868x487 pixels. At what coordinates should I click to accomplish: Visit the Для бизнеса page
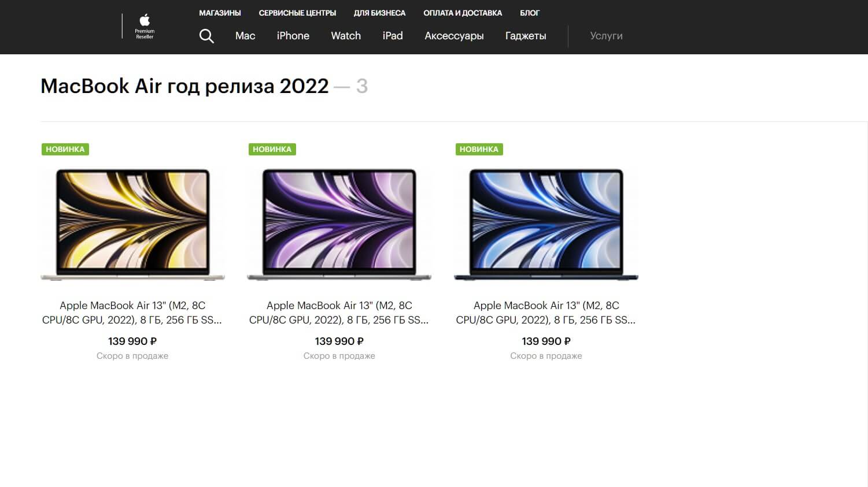point(379,13)
